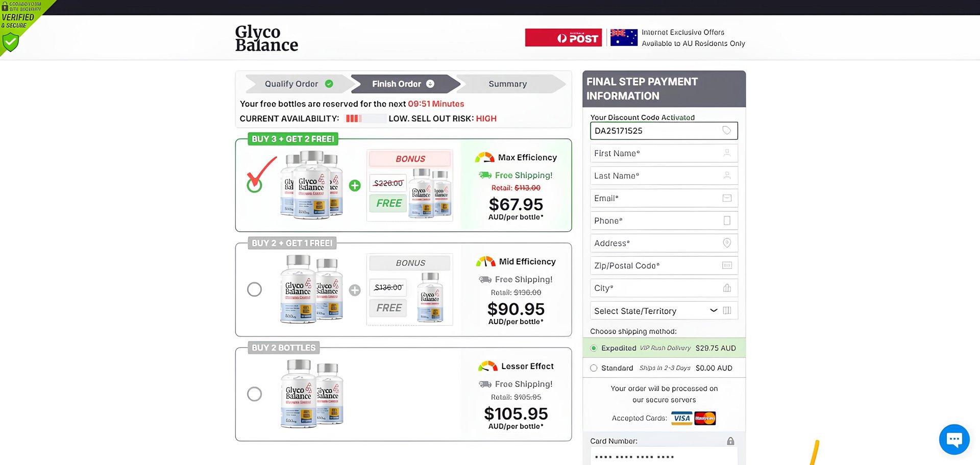Select the Buy 3 + Get 2 Free package radio
The width and height of the screenshot is (980, 465).
pos(254,185)
